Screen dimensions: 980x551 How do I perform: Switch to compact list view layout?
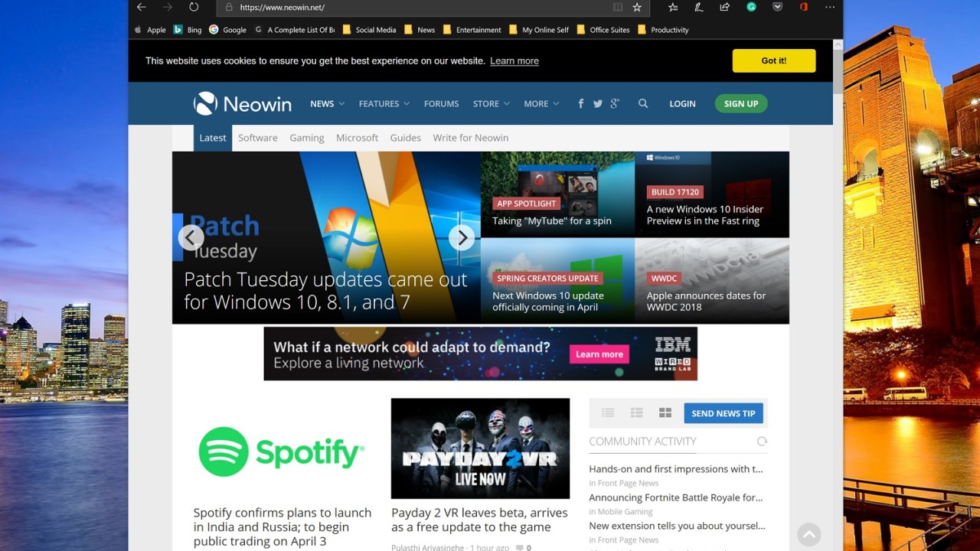(x=608, y=413)
